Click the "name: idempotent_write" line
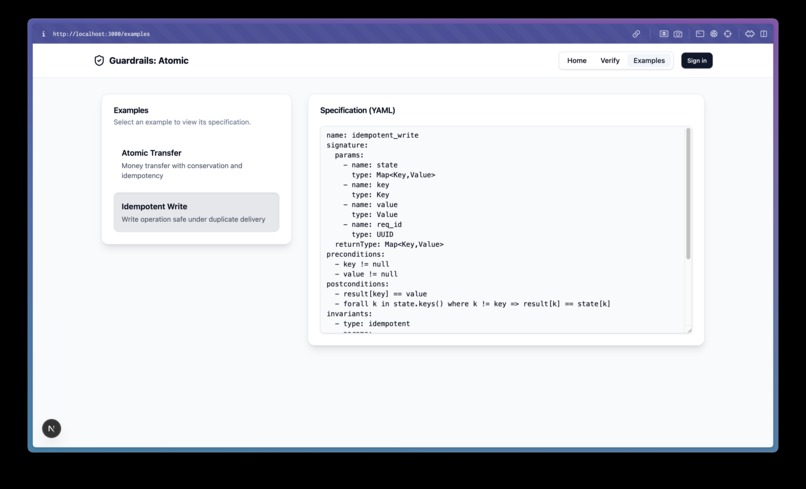Viewport: 806px width, 489px height. click(x=372, y=135)
